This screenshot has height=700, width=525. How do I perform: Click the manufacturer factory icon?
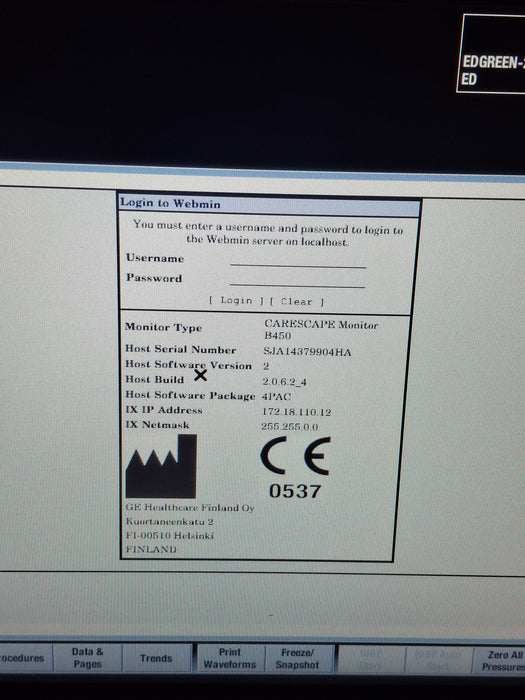tap(161, 466)
